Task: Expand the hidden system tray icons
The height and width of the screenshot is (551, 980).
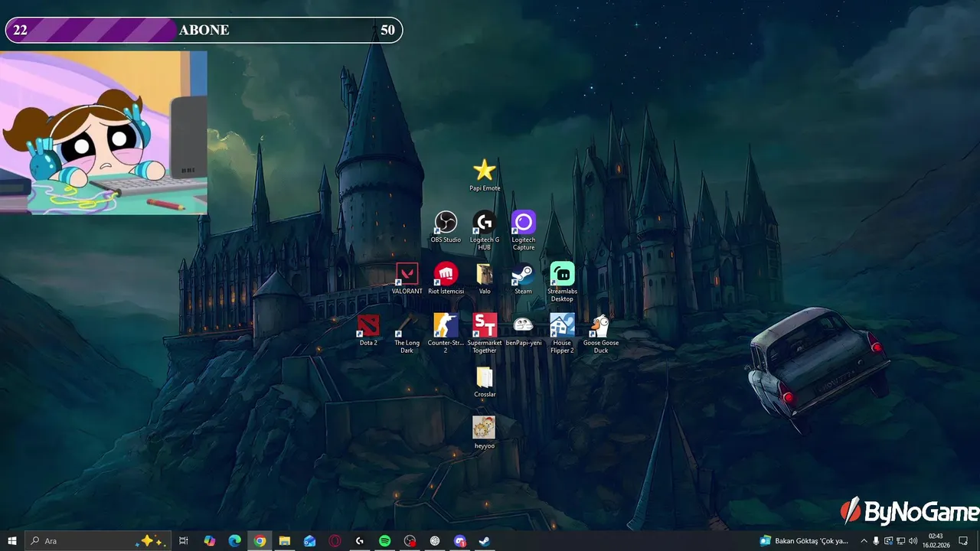Action: pos(864,541)
